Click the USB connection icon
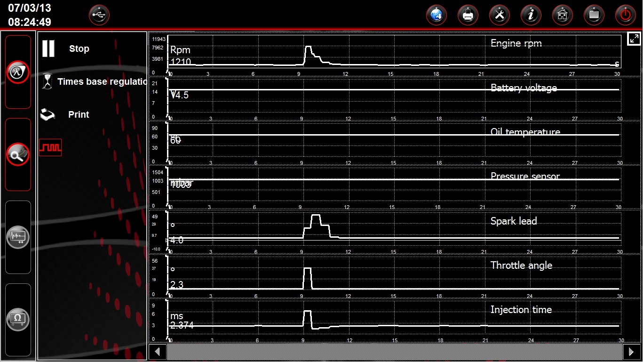644x362 pixels. pos(99,16)
